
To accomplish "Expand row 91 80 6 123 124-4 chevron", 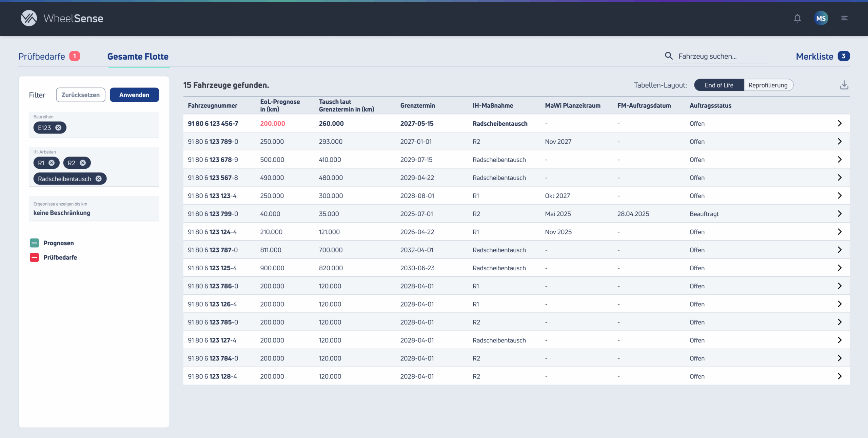I will (840, 232).
